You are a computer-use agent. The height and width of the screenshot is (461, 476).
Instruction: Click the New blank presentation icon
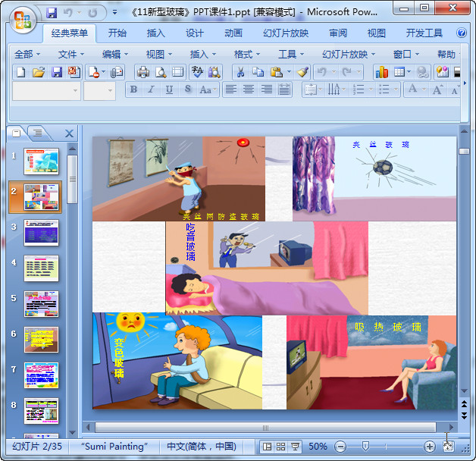point(20,72)
